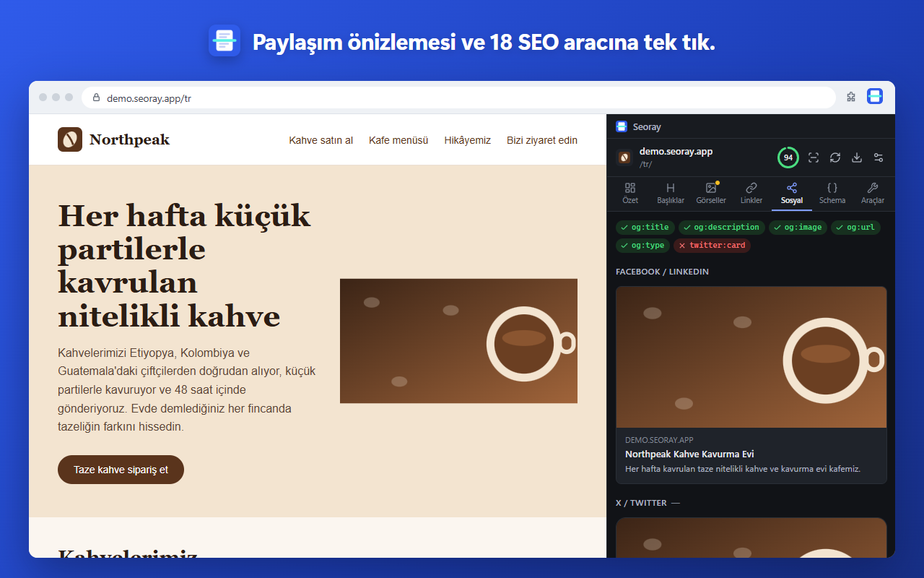The height and width of the screenshot is (578, 924).
Task: Click the og:type tag chip
Action: coord(643,246)
